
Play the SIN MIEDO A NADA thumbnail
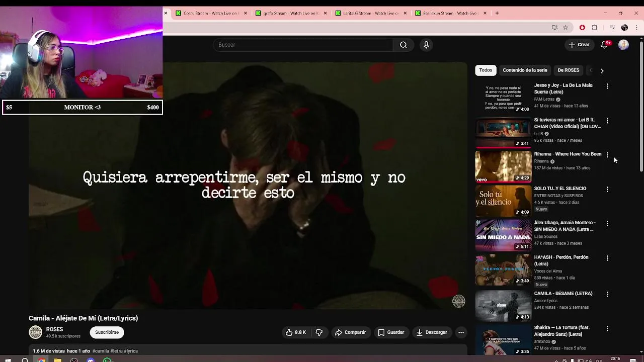coord(503,235)
